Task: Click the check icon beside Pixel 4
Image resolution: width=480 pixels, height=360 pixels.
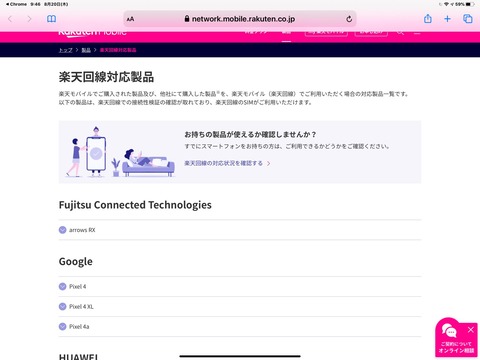Action: pos(62,287)
